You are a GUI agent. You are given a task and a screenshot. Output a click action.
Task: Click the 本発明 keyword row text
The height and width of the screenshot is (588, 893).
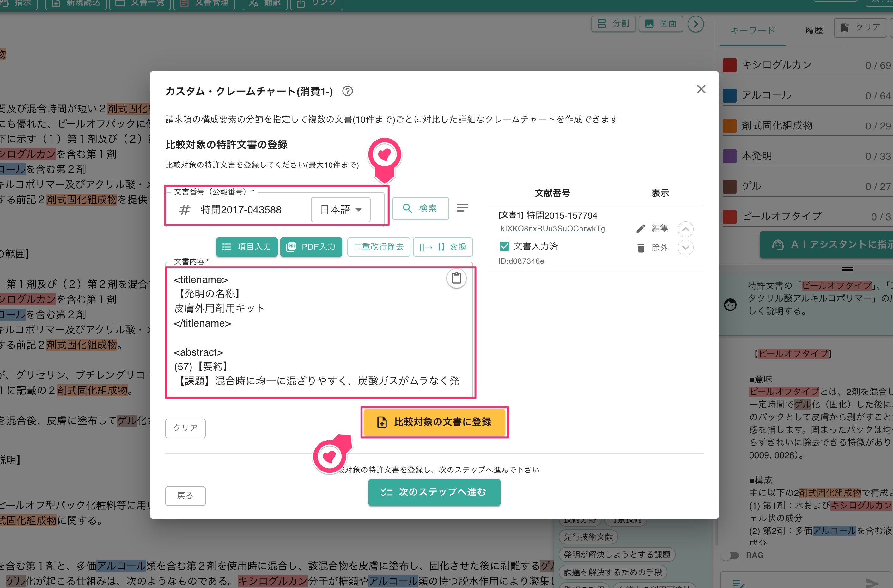[x=756, y=156]
